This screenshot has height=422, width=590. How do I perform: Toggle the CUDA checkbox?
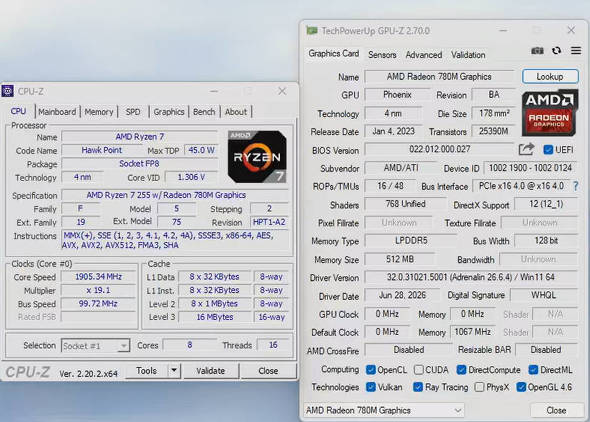(418, 370)
